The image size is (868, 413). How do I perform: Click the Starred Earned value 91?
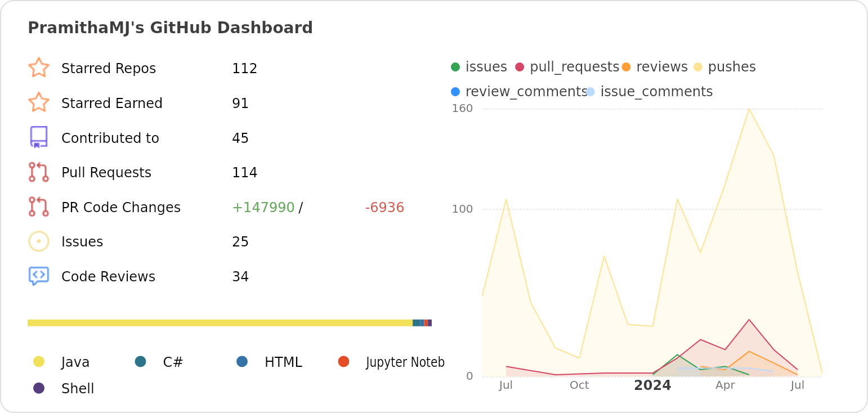tap(240, 103)
